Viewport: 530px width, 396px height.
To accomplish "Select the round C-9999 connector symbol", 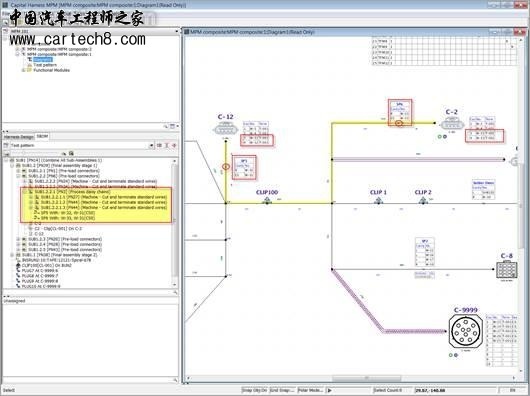I will pos(465,331).
